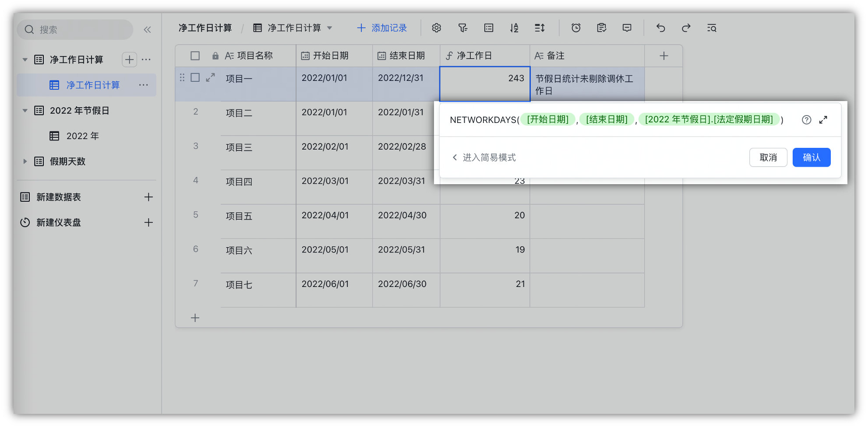Confirm the NETWORKDAYS formula with 确认

[x=811, y=157]
